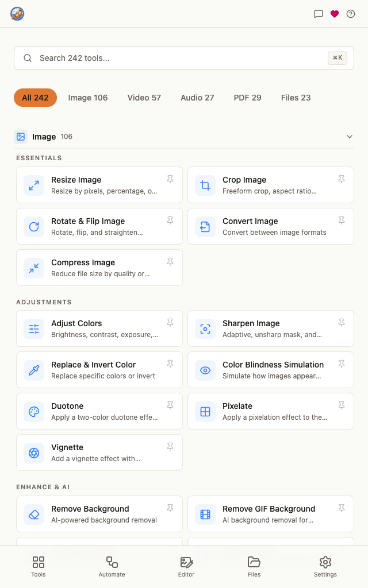Open the Files folder icon
This screenshot has width=368, height=588.
click(x=254, y=562)
